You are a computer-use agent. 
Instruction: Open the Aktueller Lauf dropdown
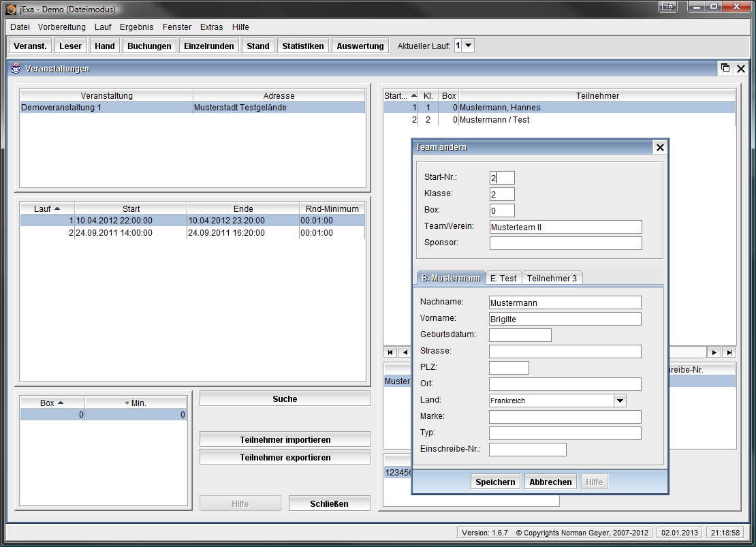pyautogui.click(x=469, y=46)
